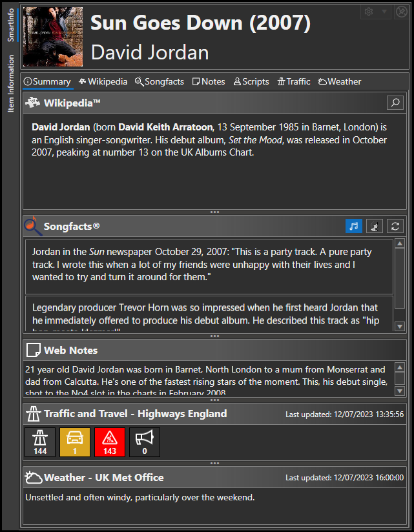Click the megaphone announcements icon showing 0
Screen dimensions: 414x532
click(x=145, y=442)
